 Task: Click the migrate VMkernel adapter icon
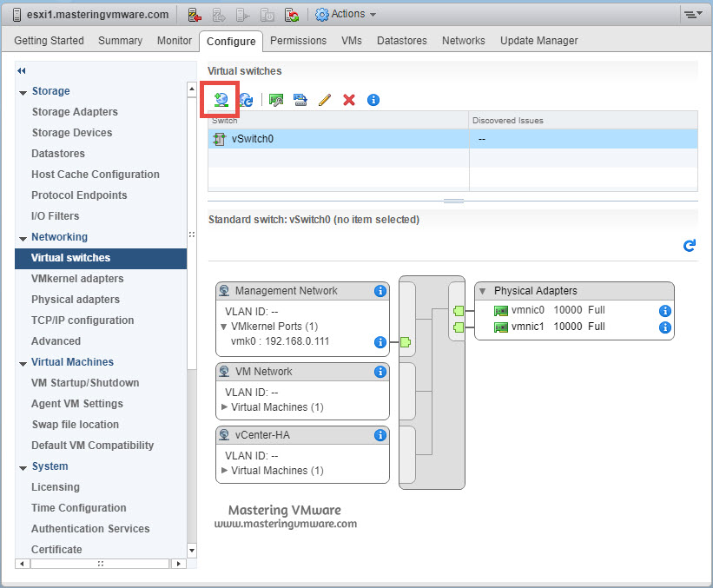(300, 100)
